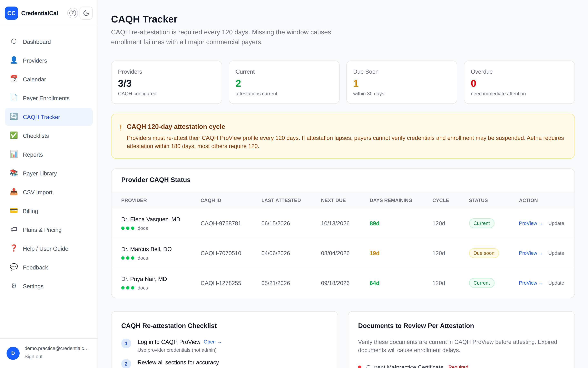Go to CSV Import
Viewport: 588px width, 368px height.
coord(49,192)
